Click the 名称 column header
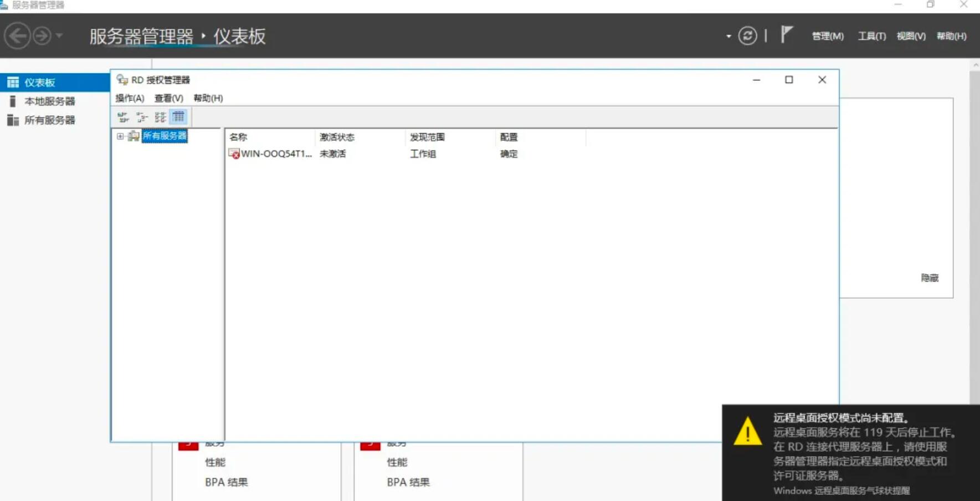 coord(238,137)
